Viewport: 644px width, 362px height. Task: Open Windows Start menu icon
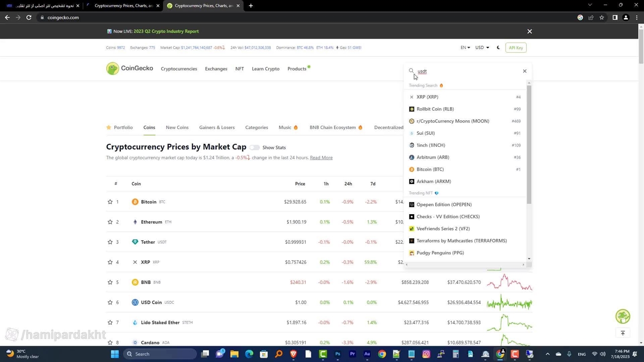tap(115, 354)
